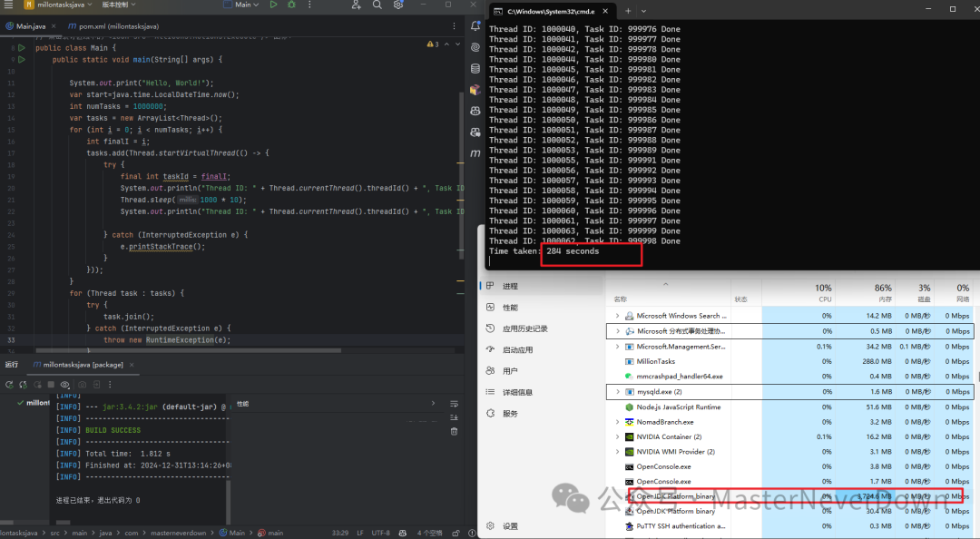
Task: Click LF line separator in status bar
Action: pyautogui.click(x=360, y=533)
